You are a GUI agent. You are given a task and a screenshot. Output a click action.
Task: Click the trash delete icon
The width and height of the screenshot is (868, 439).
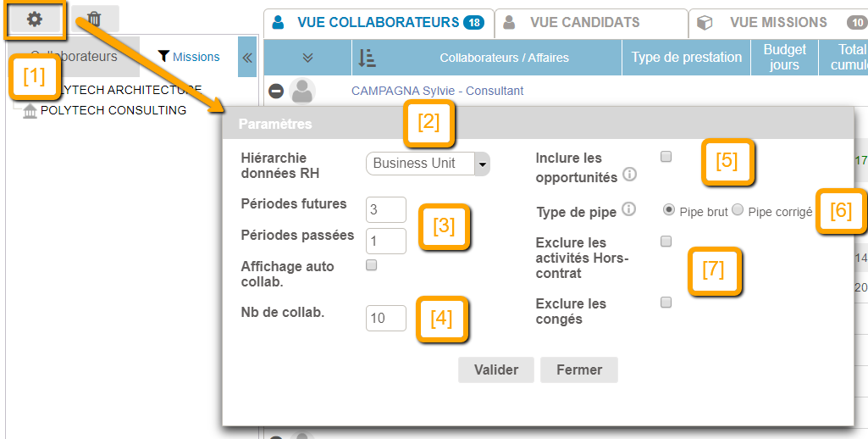(94, 19)
